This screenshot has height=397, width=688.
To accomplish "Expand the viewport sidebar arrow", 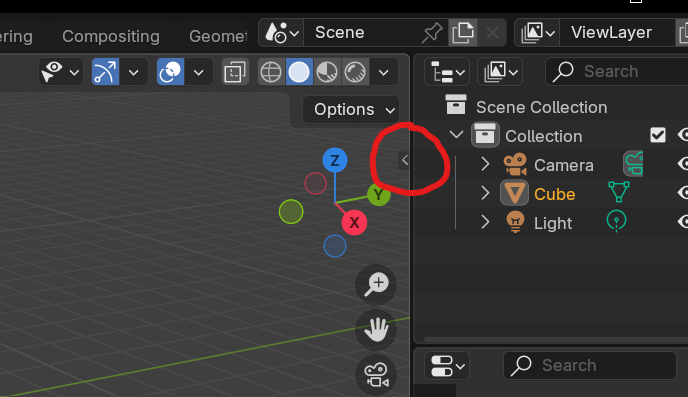I will (404, 160).
